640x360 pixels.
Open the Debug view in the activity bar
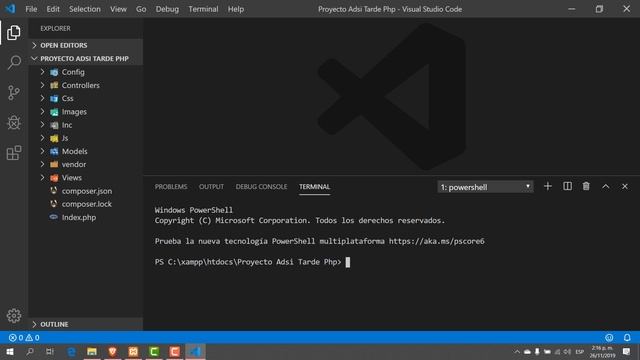coord(13,122)
